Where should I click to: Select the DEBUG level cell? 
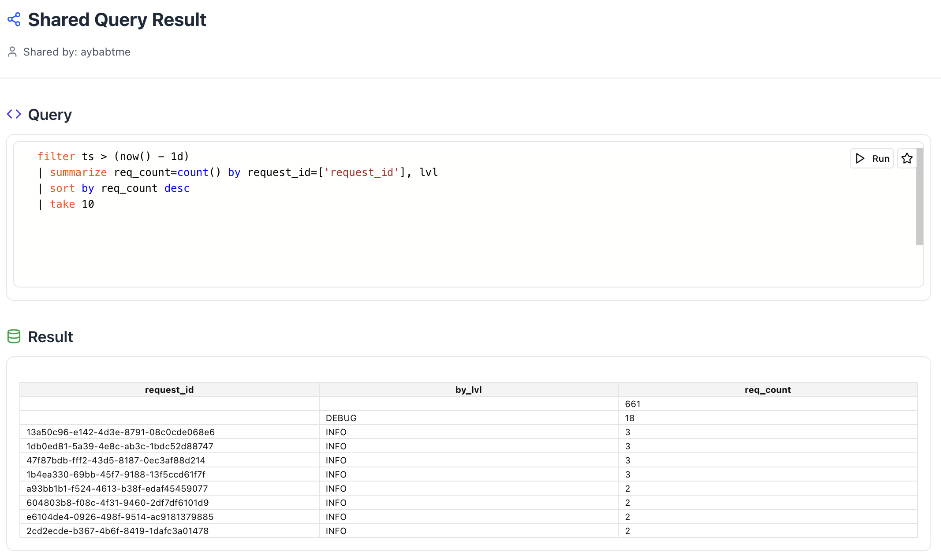tap(469, 418)
